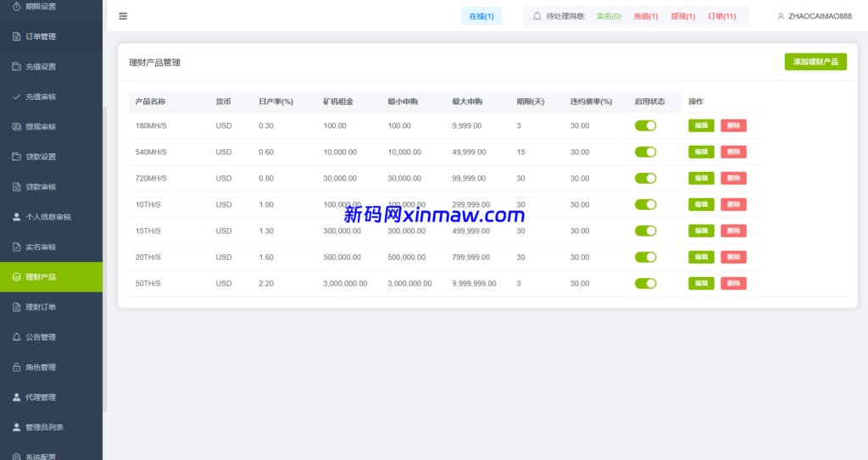Click the 启用状态 column header
The height and width of the screenshot is (460, 868).
click(x=649, y=102)
